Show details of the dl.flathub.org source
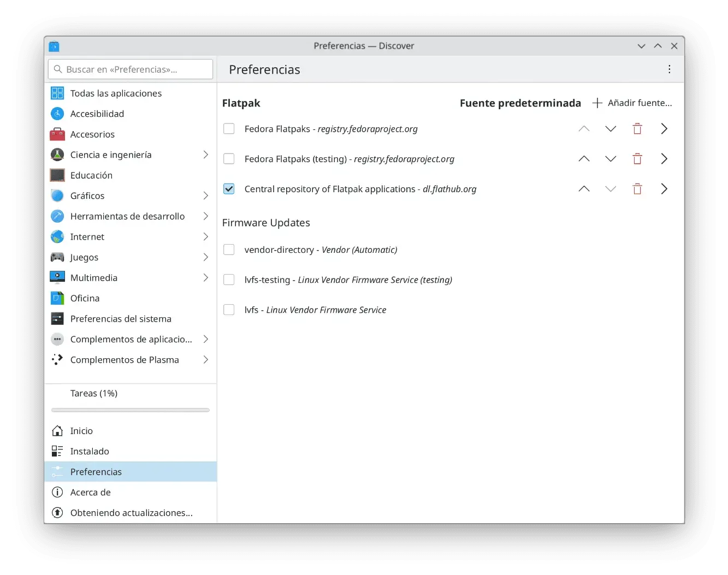This screenshot has width=728, height=575. click(664, 189)
